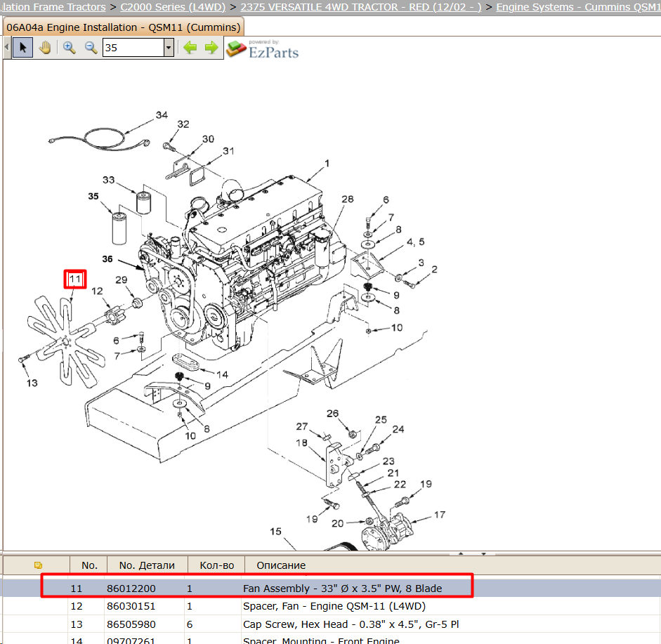Click callout 34 near the cable
The width and height of the screenshot is (661, 644).
click(162, 115)
